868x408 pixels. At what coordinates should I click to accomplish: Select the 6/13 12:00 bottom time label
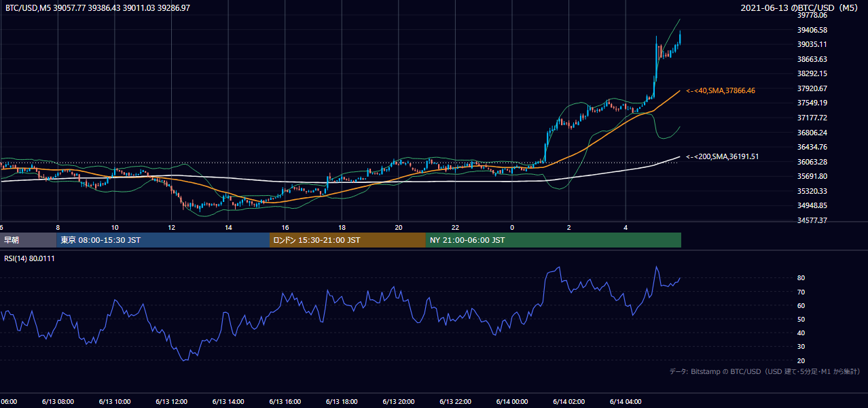tap(171, 402)
